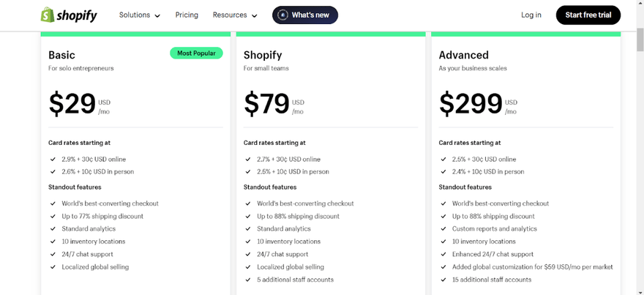Go to the Pricing page
The height and width of the screenshot is (295, 644).
(x=187, y=15)
